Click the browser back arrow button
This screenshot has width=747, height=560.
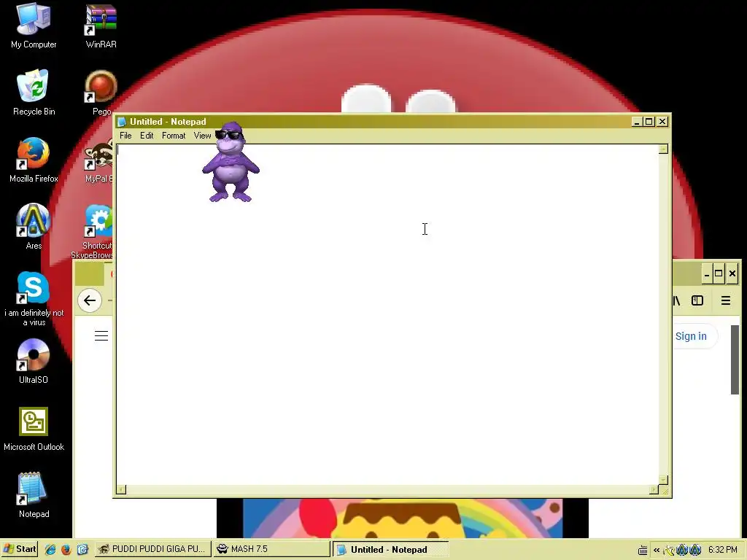point(90,300)
